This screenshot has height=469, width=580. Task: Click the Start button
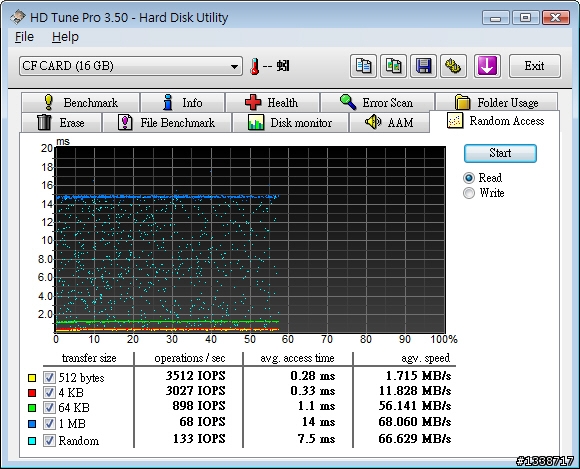(x=500, y=153)
